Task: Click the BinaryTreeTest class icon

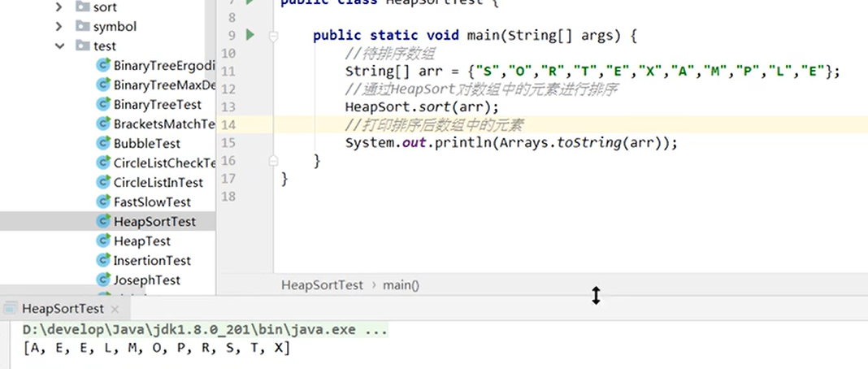Action: [103, 104]
